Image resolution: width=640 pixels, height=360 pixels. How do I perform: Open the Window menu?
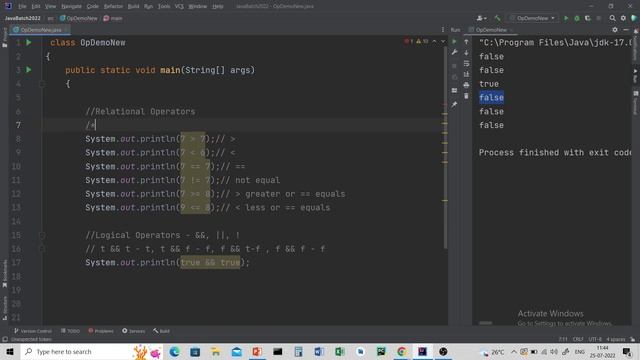(x=198, y=6)
